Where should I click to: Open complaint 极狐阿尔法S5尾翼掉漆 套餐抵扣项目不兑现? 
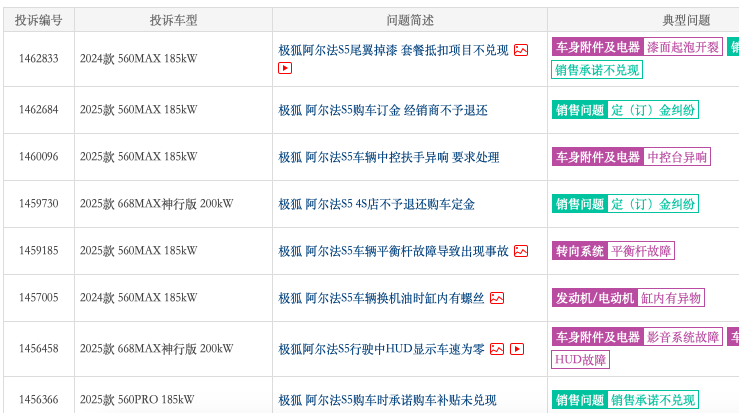click(x=393, y=50)
